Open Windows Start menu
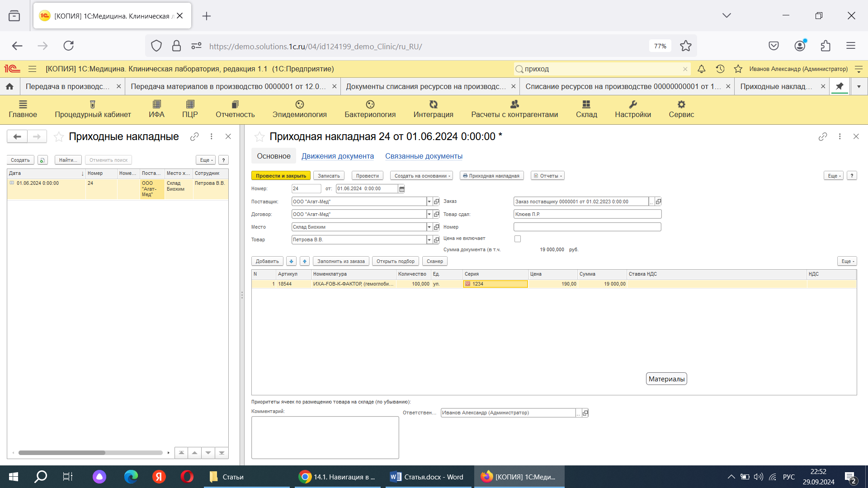 (x=13, y=477)
